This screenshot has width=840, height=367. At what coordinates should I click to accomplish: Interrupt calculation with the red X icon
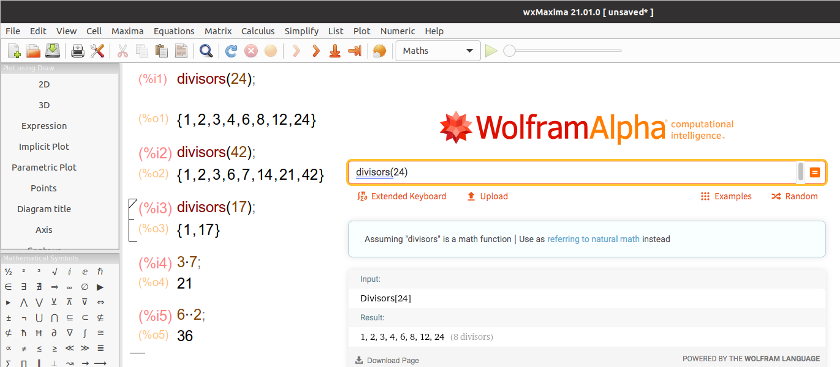coord(251,51)
